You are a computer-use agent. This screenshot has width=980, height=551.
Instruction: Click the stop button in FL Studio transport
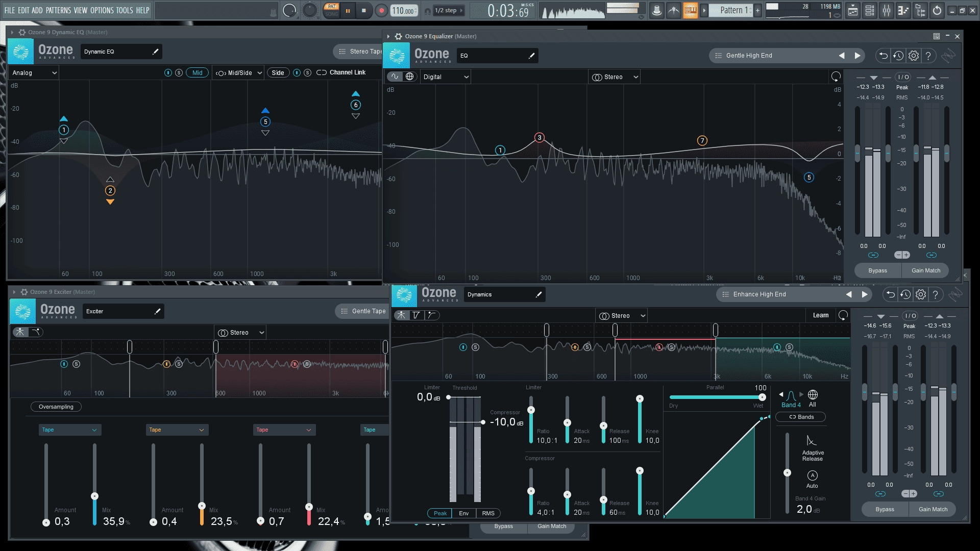[363, 10]
